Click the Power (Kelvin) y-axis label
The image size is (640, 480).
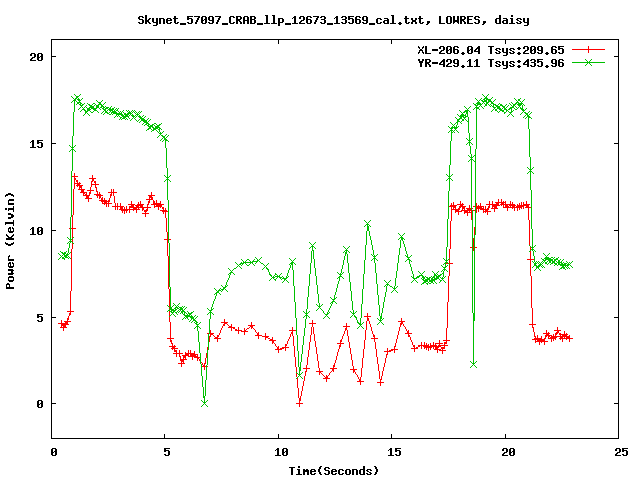tap(10, 241)
